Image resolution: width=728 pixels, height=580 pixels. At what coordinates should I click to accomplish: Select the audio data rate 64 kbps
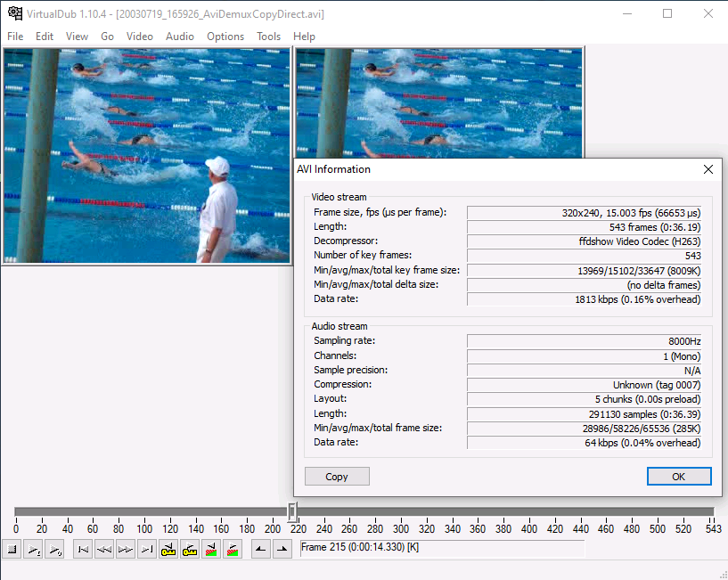click(584, 443)
